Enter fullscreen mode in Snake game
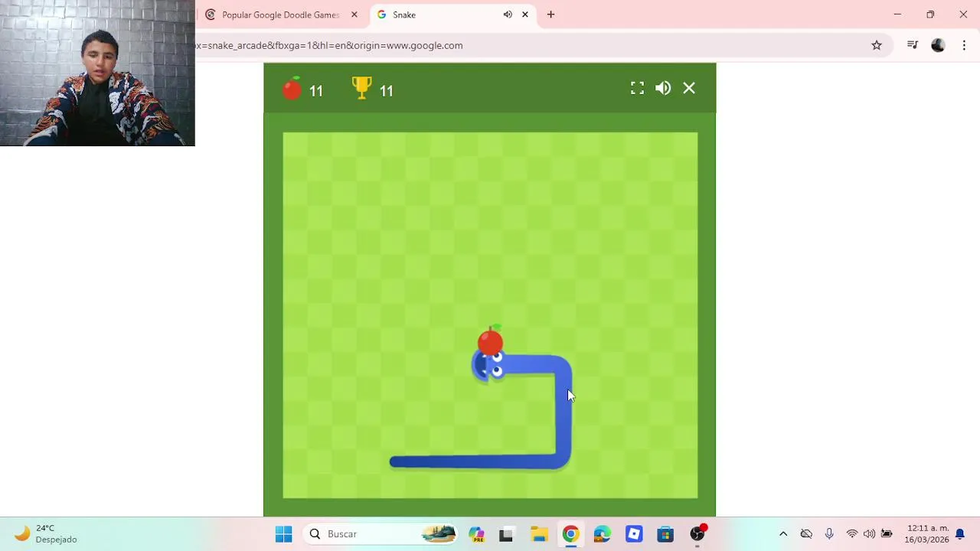Viewport: 980px width, 551px height. pyautogui.click(x=637, y=88)
